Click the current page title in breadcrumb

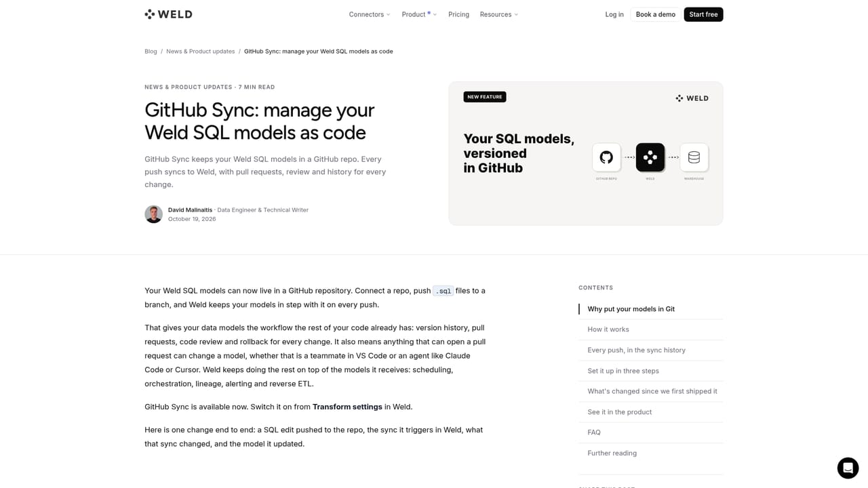(319, 52)
